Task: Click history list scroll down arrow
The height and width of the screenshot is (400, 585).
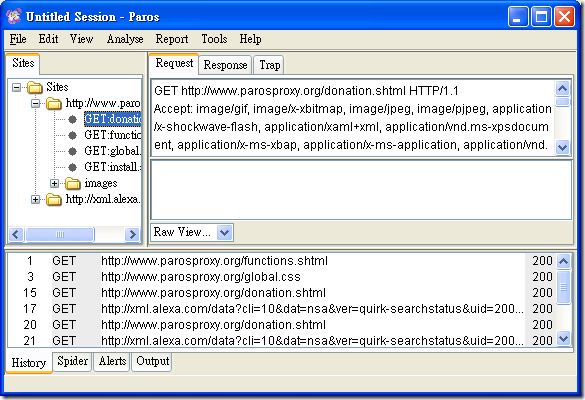Action: pyautogui.click(x=563, y=339)
